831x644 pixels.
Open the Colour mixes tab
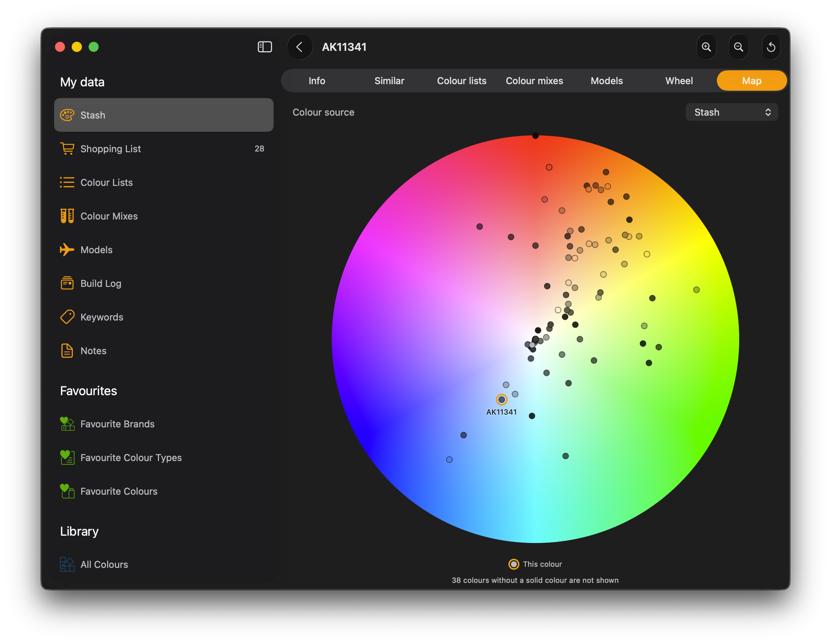click(x=534, y=81)
